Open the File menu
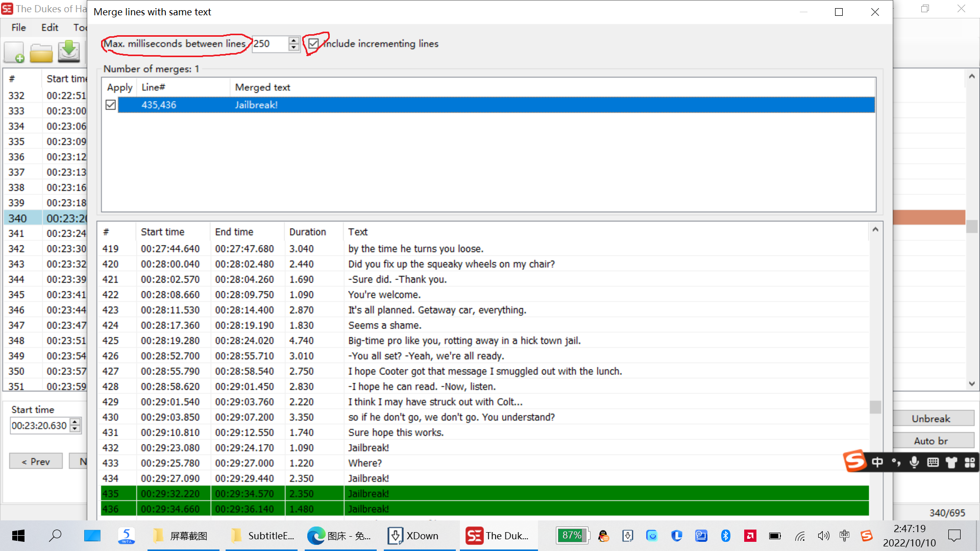The image size is (980, 551). (18, 28)
